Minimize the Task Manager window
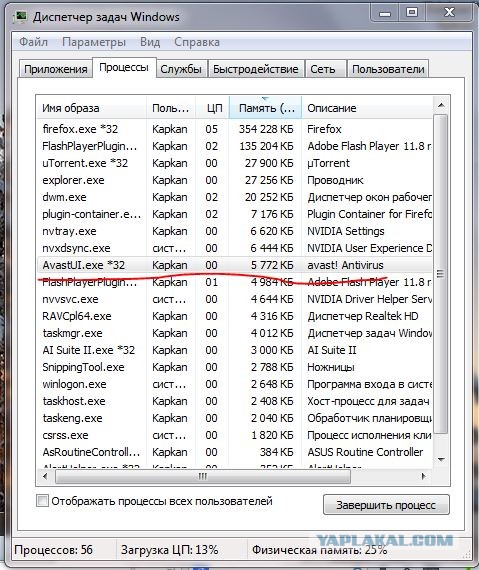 [x=385, y=13]
